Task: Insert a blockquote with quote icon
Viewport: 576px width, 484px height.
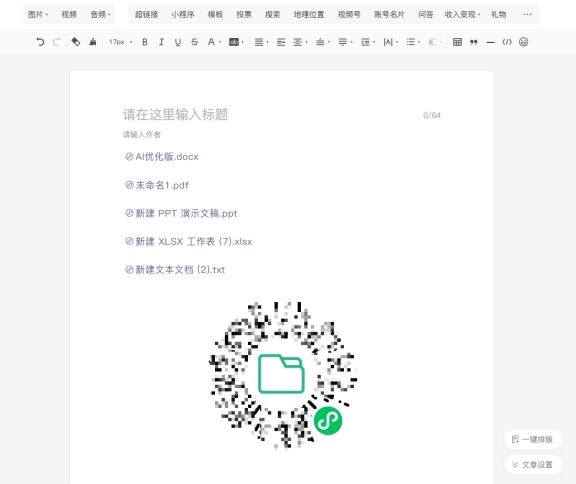Action: click(474, 42)
